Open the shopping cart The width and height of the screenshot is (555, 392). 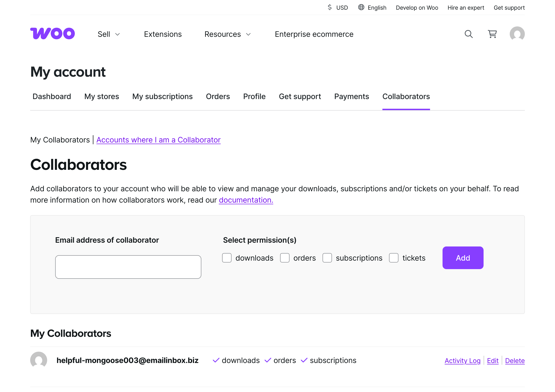(x=492, y=34)
